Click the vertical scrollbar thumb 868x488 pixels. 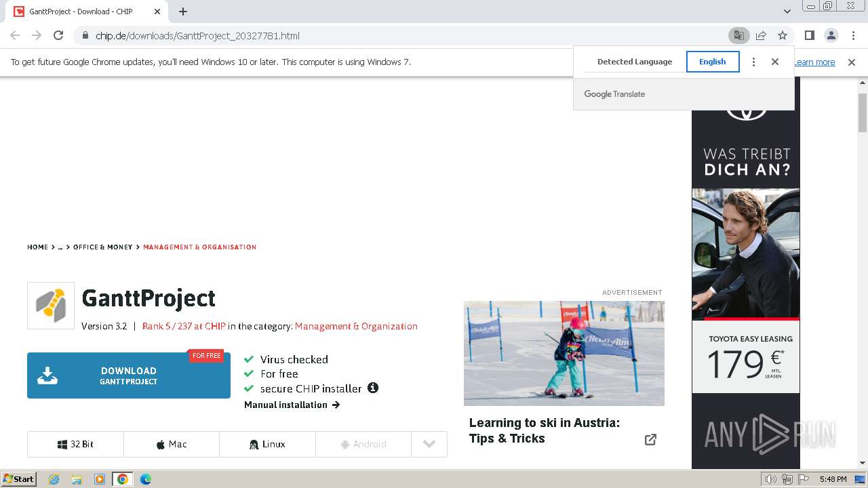tap(863, 113)
